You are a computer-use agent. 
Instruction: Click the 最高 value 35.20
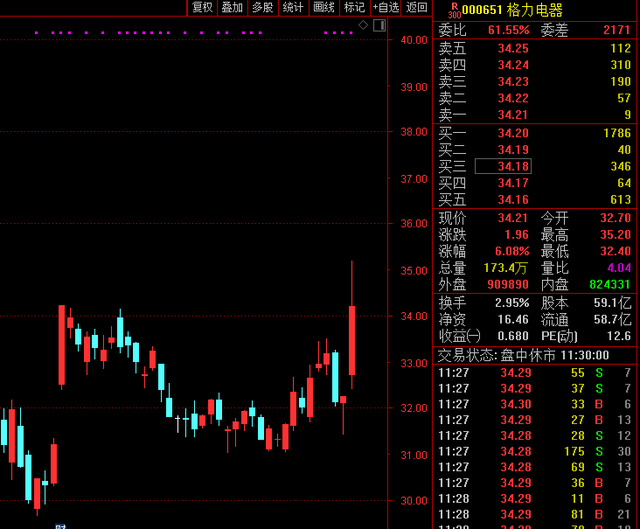click(x=616, y=235)
